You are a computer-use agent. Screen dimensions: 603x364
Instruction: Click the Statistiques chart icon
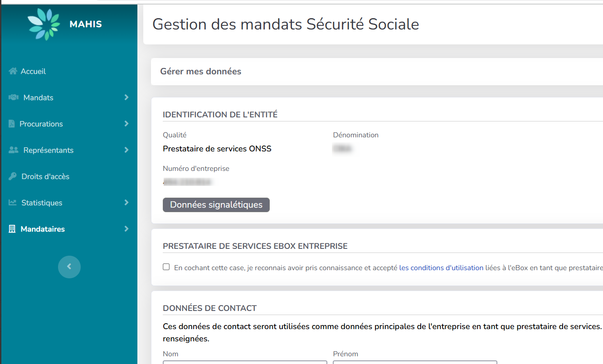(13, 203)
